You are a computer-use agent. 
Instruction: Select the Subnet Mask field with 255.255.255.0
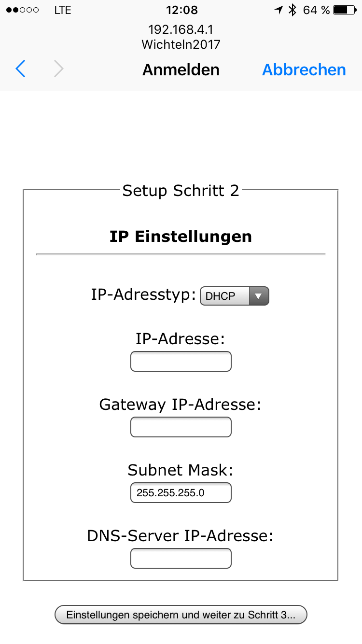[x=181, y=493]
